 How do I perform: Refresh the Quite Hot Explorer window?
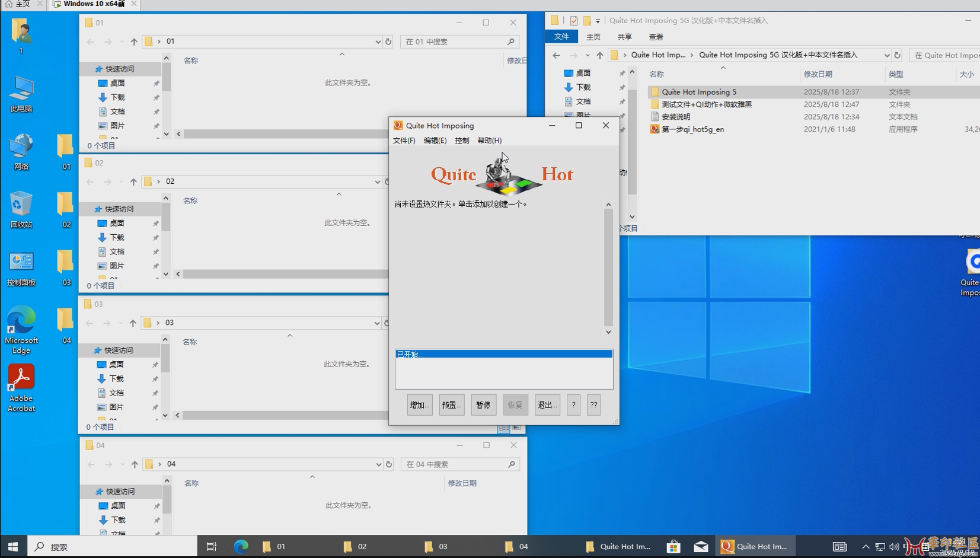898,55
